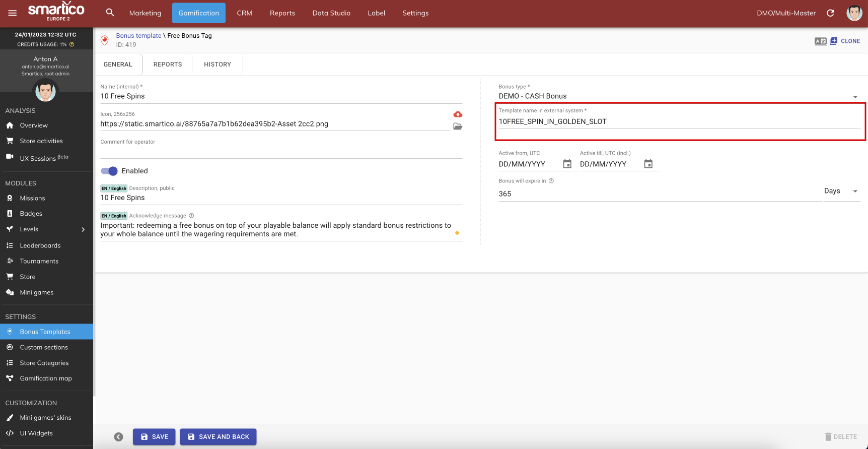868x449 pixels.
Task: Click the Bonus template breadcrumb link
Action: pos(138,36)
